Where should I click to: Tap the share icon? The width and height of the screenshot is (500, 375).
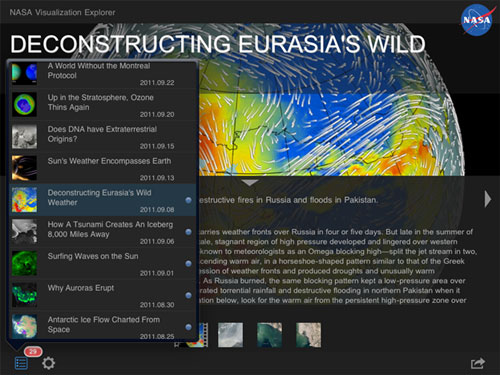pos(478,363)
